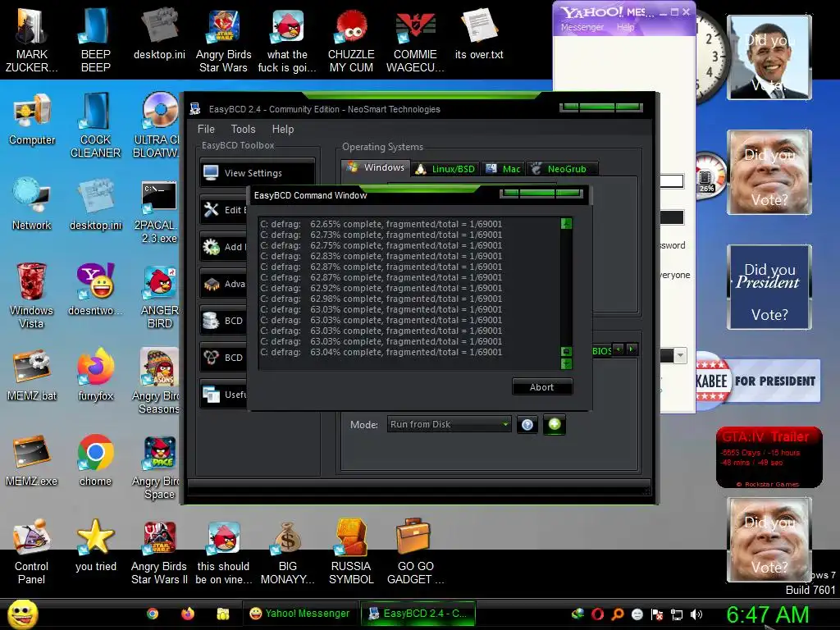
Task: Switch to the Mac tab
Action: 503,169
